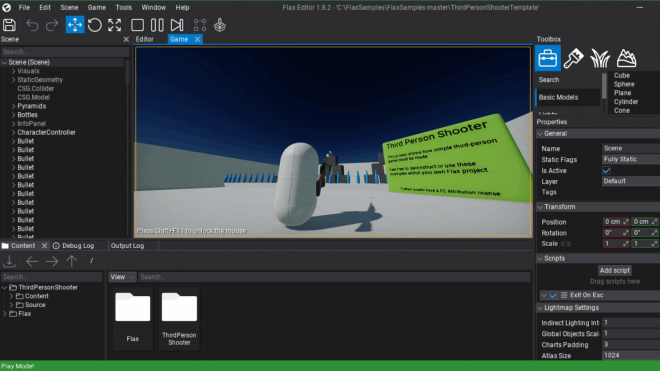Click the cook and run joystick icon
Viewport: 660px width, 371px height.
[x=220, y=25]
